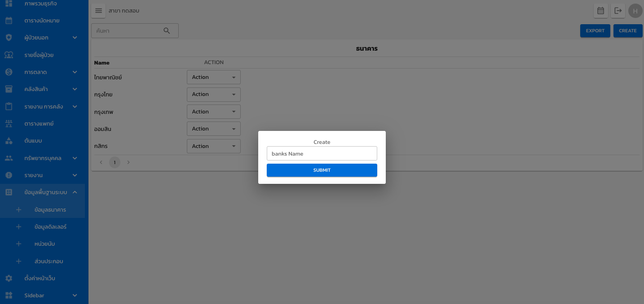Click plus icon beside หน่วยนับ
This screenshot has width=644, height=304.
[x=18, y=244]
